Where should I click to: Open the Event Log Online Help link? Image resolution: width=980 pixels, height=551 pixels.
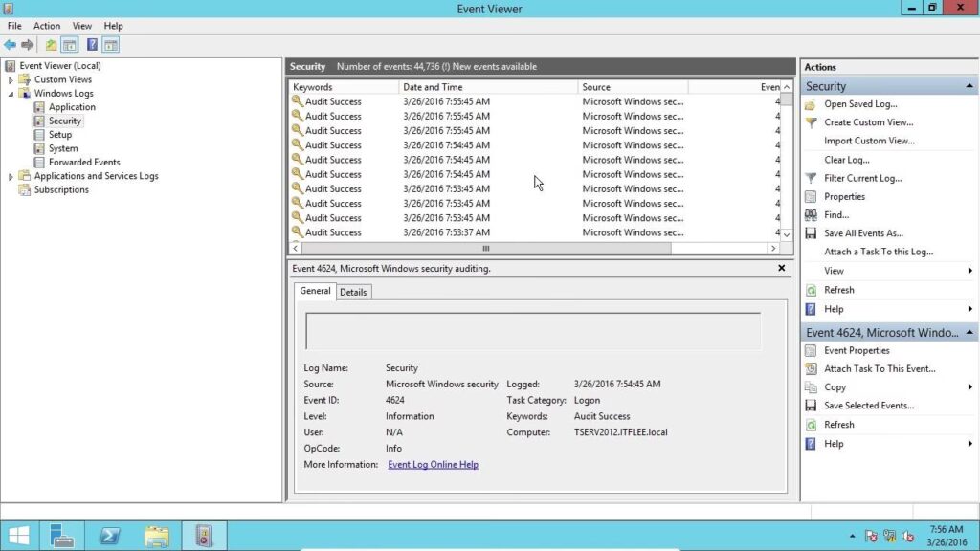(433, 465)
